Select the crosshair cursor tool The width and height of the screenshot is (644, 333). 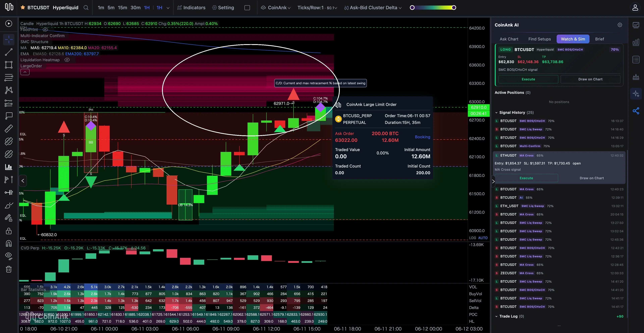click(x=9, y=39)
